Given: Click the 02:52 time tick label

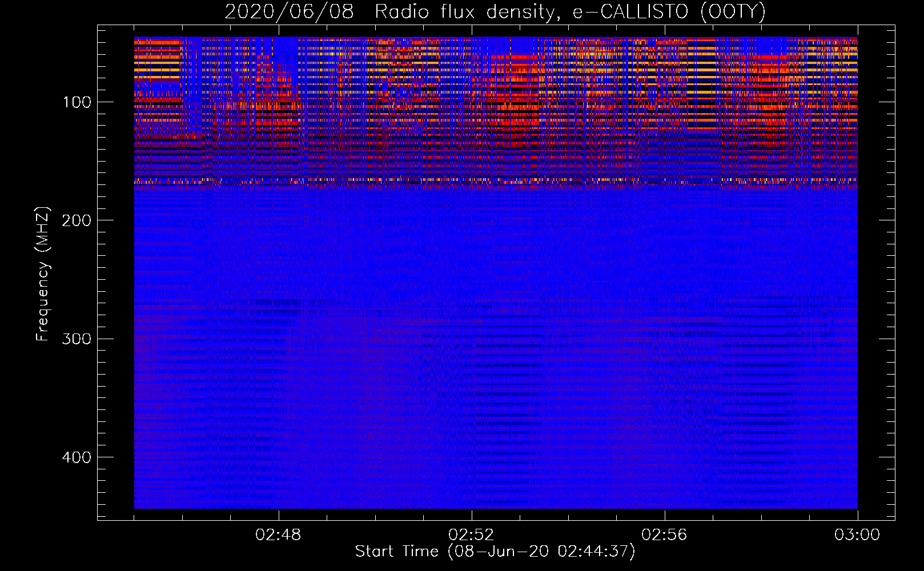Looking at the screenshot, I should (472, 535).
